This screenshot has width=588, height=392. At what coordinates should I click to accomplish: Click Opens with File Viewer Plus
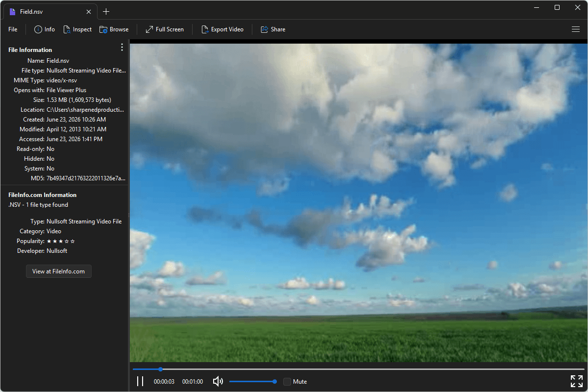tap(66, 90)
